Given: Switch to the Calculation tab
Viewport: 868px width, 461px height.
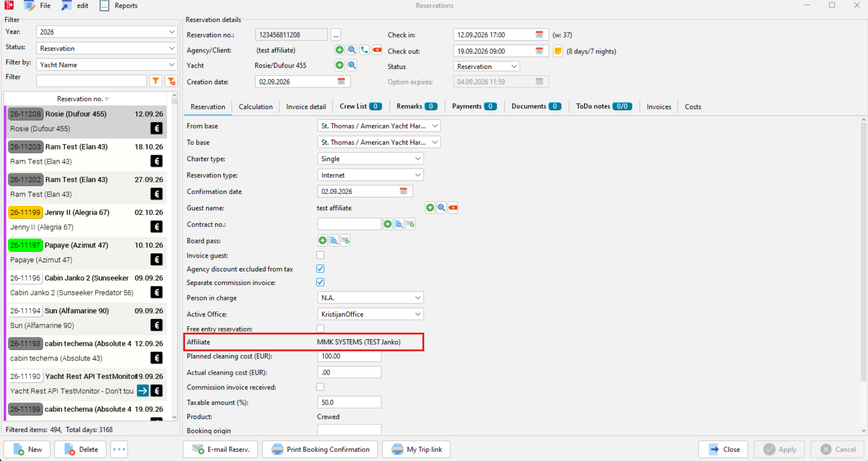Looking at the screenshot, I should (256, 107).
